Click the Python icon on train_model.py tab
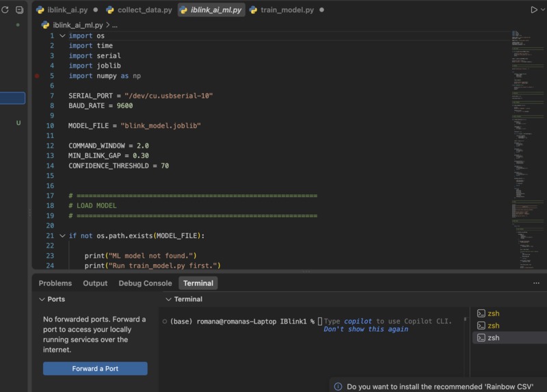The height and width of the screenshot is (392, 547). [253, 10]
